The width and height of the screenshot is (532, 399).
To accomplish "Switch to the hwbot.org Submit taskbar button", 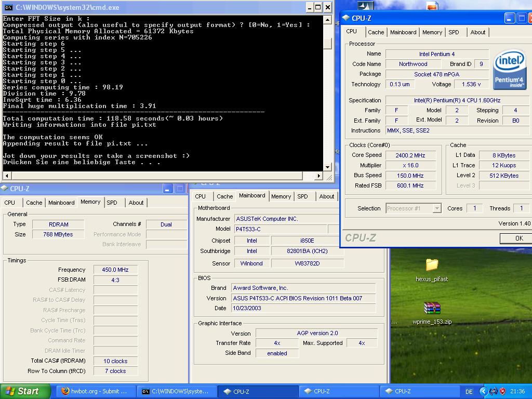I will point(95,391).
